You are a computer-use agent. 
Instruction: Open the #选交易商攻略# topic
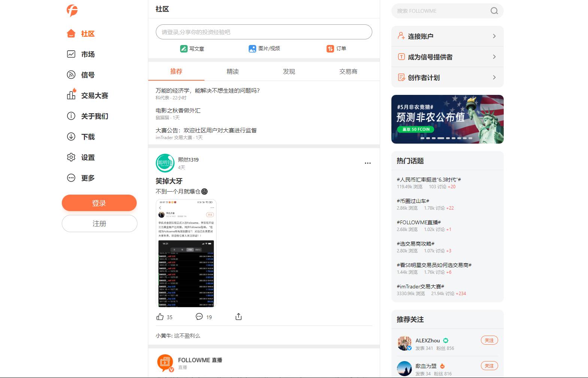pos(416,244)
